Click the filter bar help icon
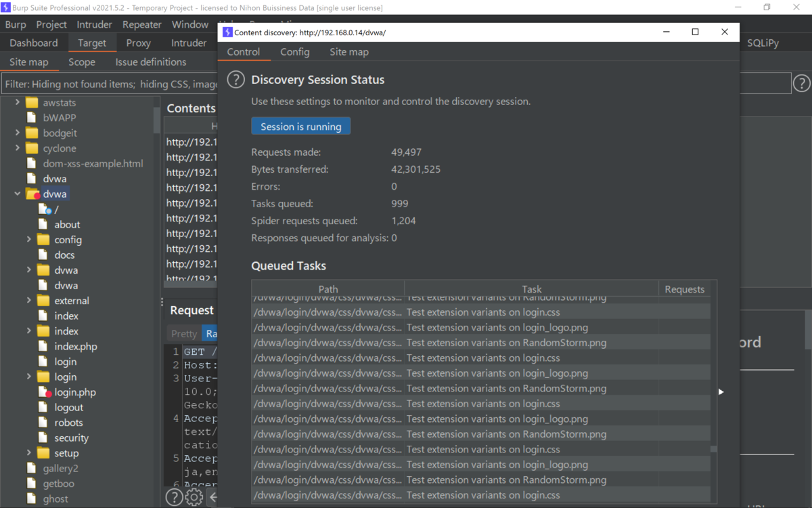812x508 pixels. pyautogui.click(x=802, y=83)
